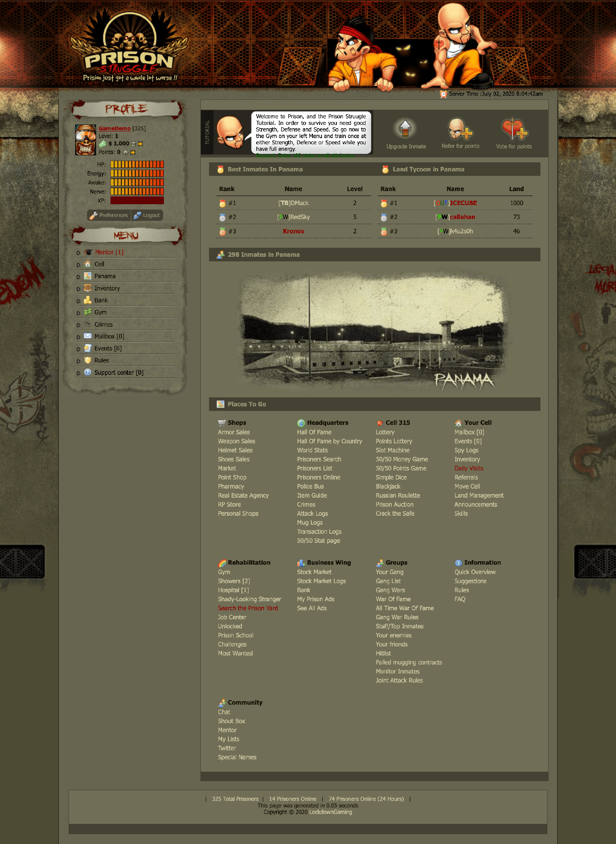
Task: Click the house icon next to Points
Action: point(126,152)
